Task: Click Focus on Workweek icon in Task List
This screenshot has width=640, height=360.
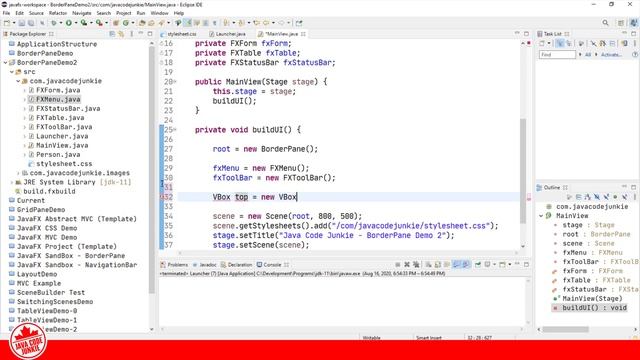Action: click(x=581, y=43)
